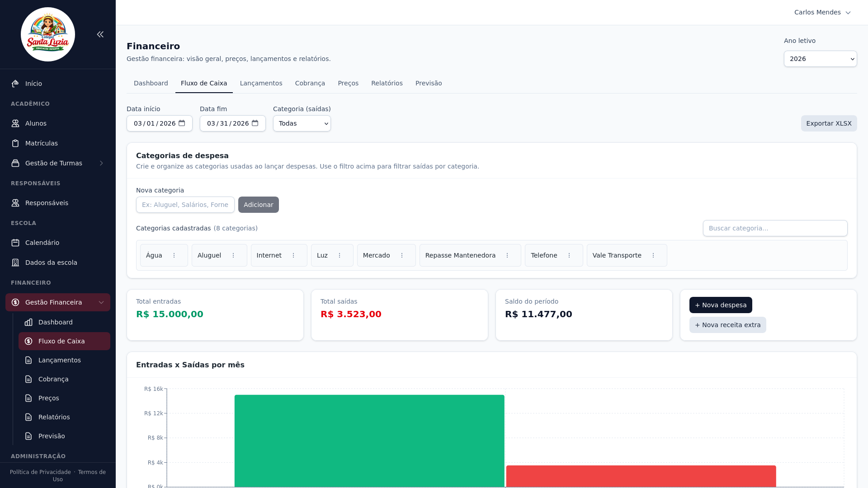Viewport: 868px width, 488px height.
Task: Open Política de Privacidade link
Action: click(x=40, y=472)
